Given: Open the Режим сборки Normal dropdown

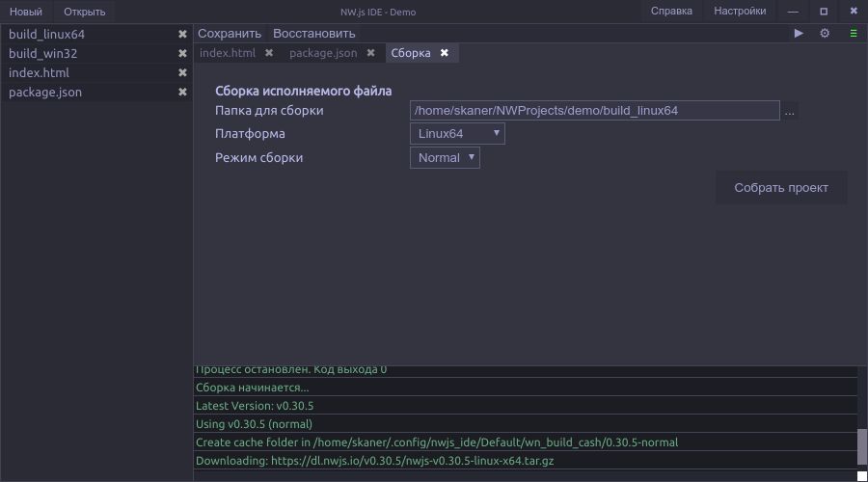Looking at the screenshot, I should click(445, 158).
